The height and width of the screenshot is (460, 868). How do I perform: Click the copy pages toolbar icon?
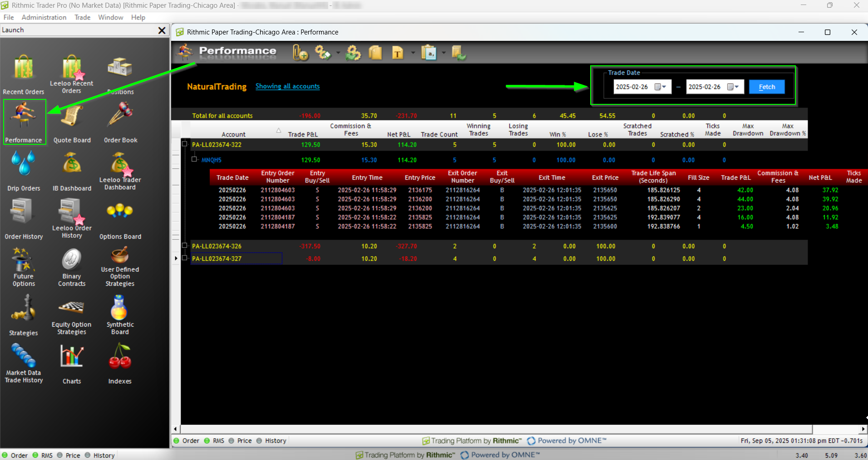(375, 53)
